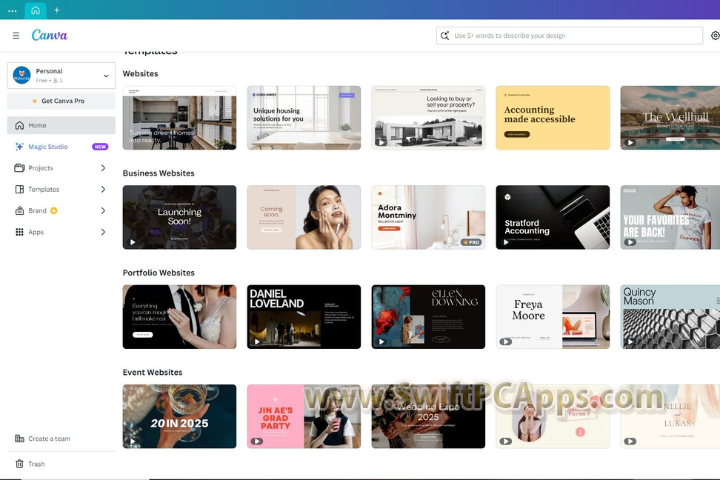Open Coming soon skincare template
The width and height of the screenshot is (720, 480).
(x=304, y=217)
